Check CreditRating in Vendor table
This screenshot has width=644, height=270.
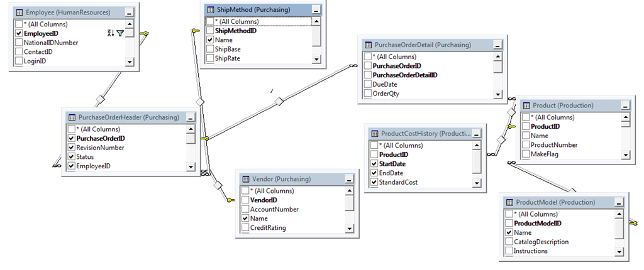[246, 227]
